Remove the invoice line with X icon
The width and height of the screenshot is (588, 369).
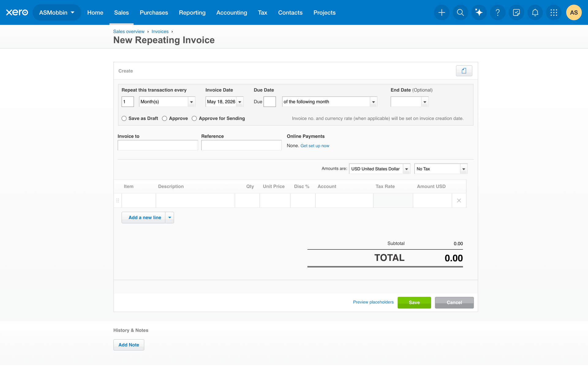tap(459, 201)
